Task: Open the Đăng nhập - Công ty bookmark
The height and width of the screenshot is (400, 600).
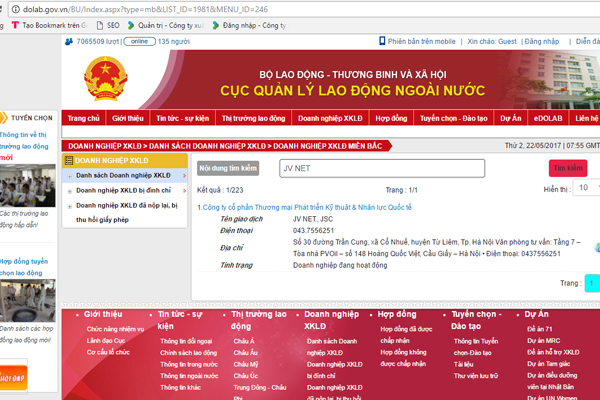Action: (x=249, y=25)
